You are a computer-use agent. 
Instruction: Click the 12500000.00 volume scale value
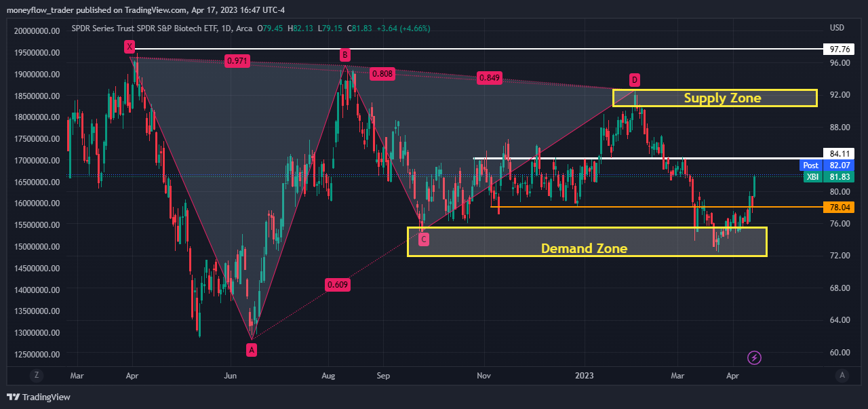(36, 354)
